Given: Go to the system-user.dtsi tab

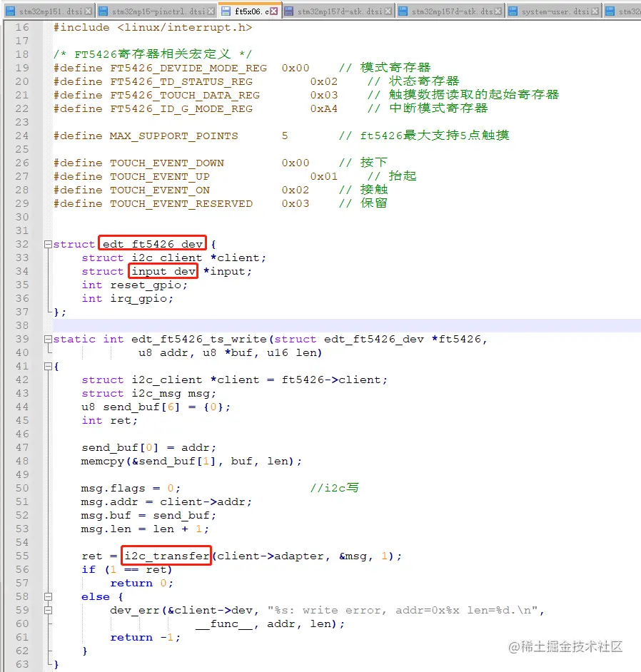Looking at the screenshot, I should tap(555, 11).
